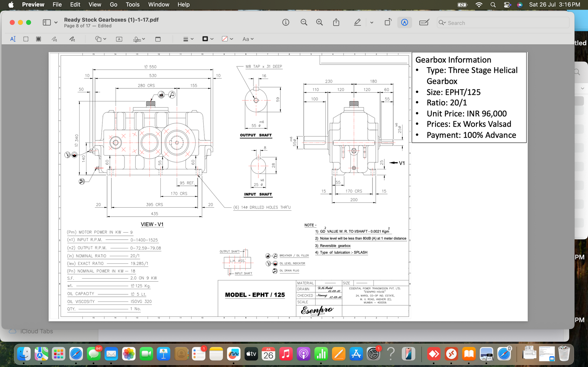Click the MODEL - EPHT / 125 title block
588x367 pixels.
tap(255, 295)
